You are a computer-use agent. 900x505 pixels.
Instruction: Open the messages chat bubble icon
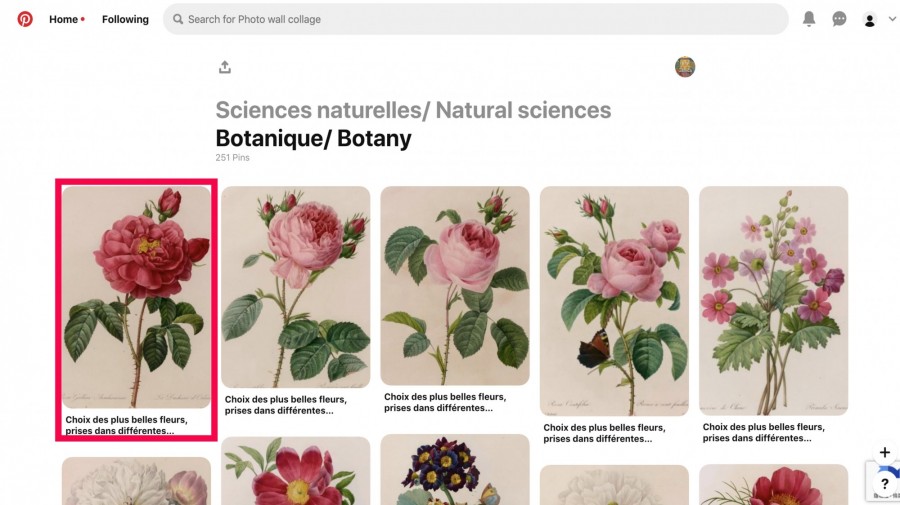coord(839,19)
